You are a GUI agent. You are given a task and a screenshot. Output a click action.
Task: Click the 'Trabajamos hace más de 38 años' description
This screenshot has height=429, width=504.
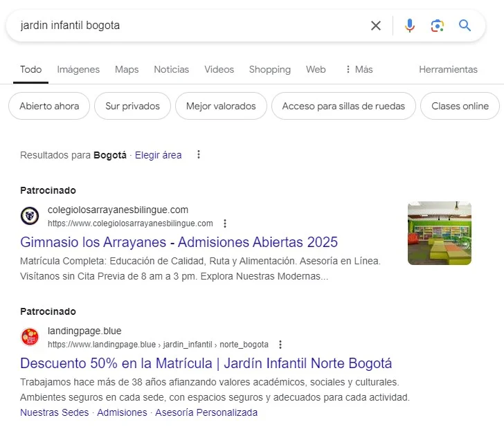click(215, 390)
